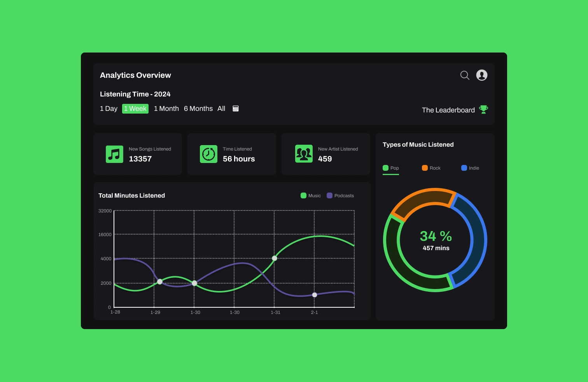Select the 1 Week time range
This screenshot has height=382, width=588.
(x=135, y=109)
